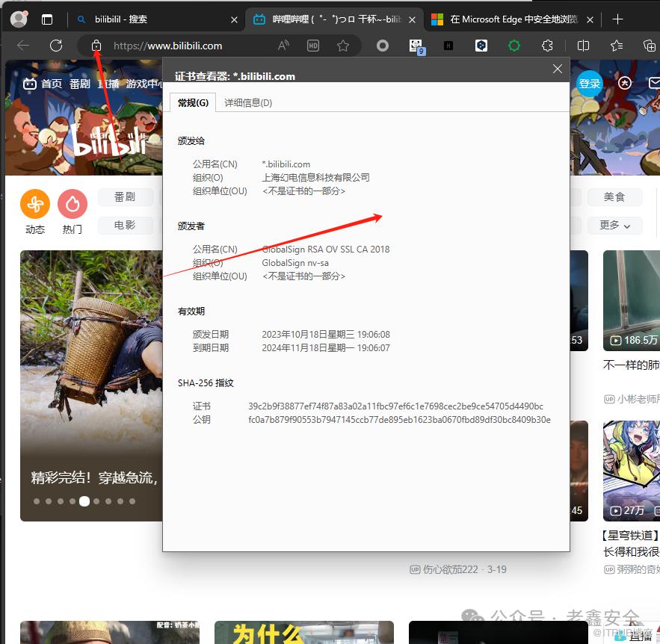Click the 动态 orange pinwheel icon
The width and height of the screenshot is (660, 644).
(x=35, y=203)
